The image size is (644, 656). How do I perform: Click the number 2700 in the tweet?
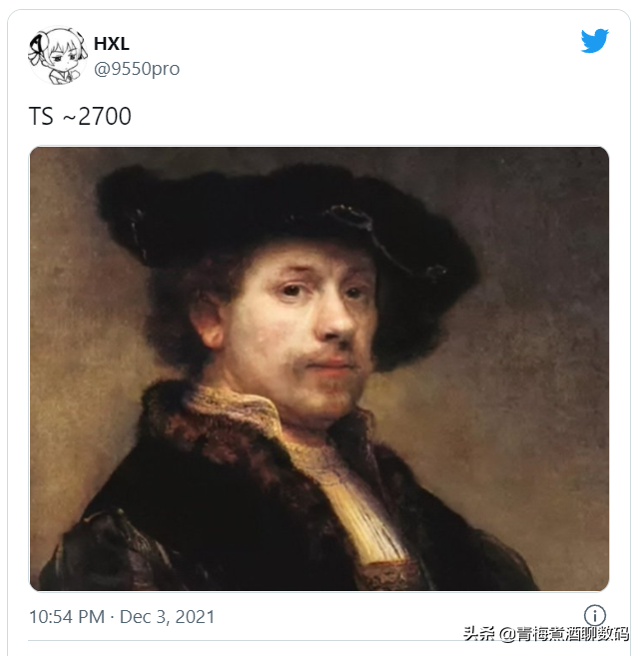[x=105, y=116]
